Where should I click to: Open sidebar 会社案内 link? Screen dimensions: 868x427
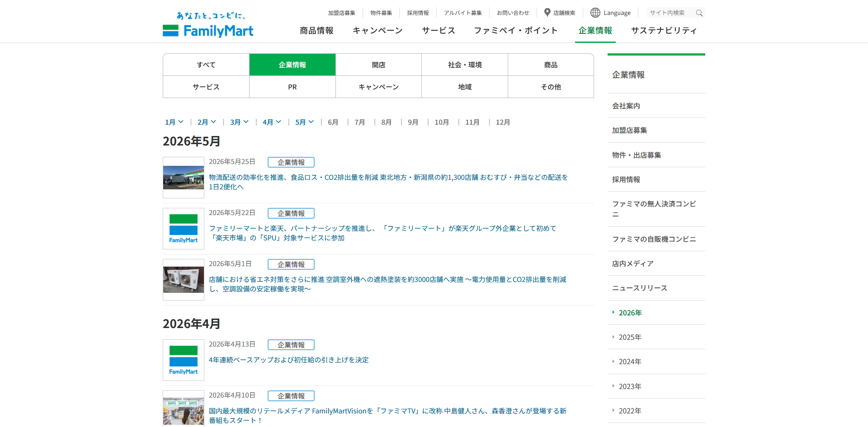[656, 106]
